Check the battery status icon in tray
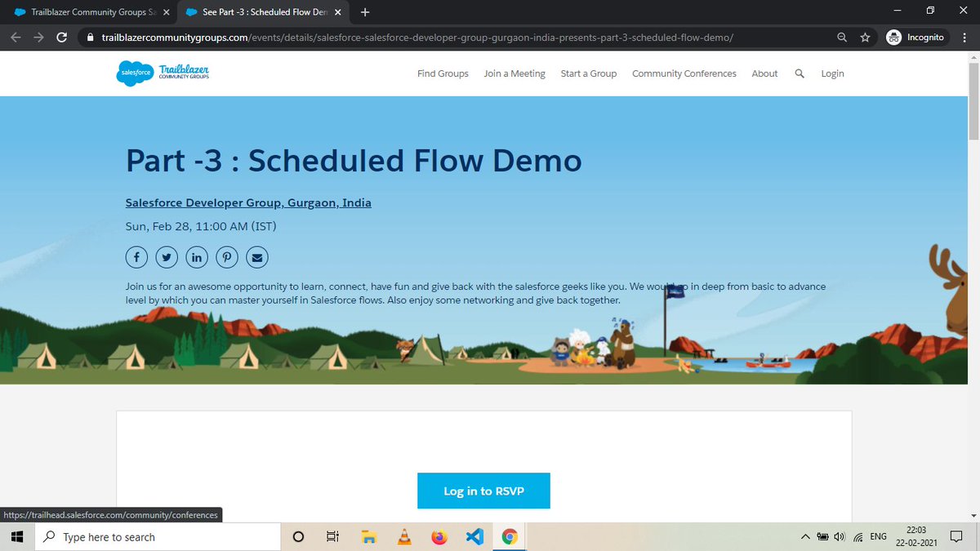 [822, 536]
